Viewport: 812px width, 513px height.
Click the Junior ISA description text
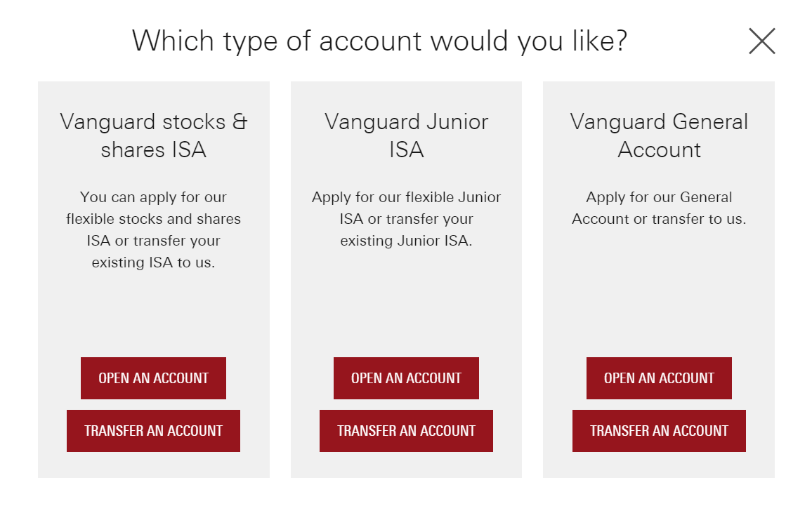[406, 219]
